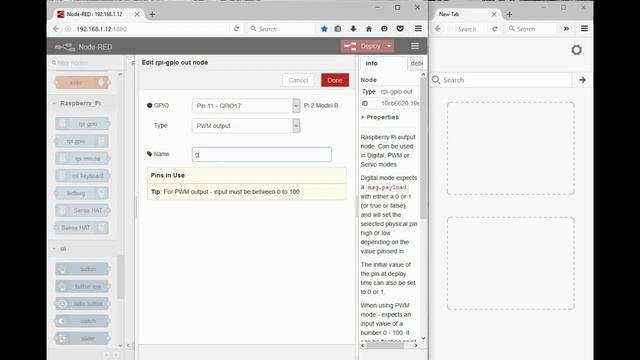Select the ui switch node

[x=82, y=321]
